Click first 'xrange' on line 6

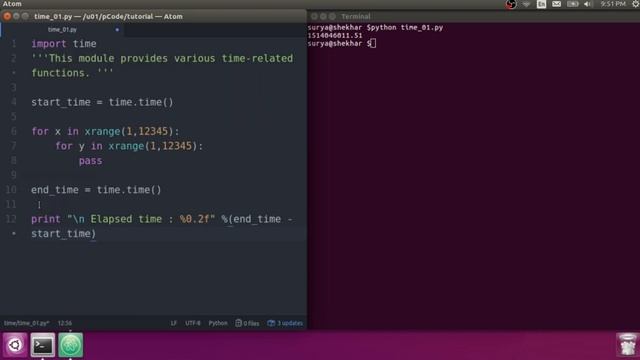tap(102, 131)
